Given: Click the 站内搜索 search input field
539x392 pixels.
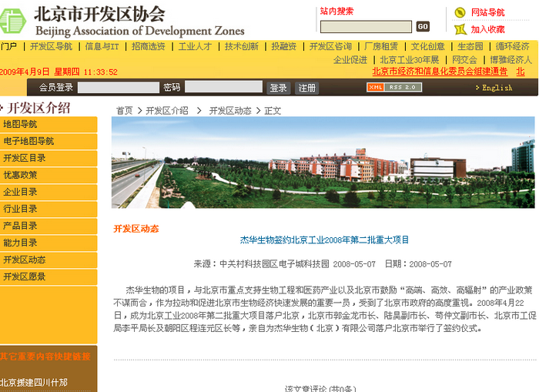Looking at the screenshot, I should tap(366, 26).
